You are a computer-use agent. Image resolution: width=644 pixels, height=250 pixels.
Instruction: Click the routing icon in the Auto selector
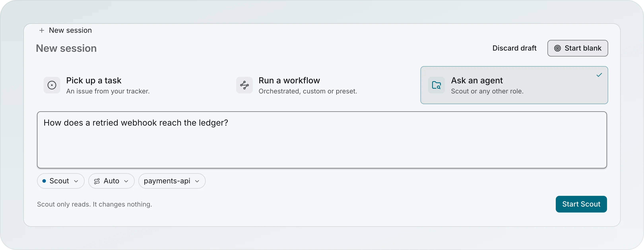97,181
